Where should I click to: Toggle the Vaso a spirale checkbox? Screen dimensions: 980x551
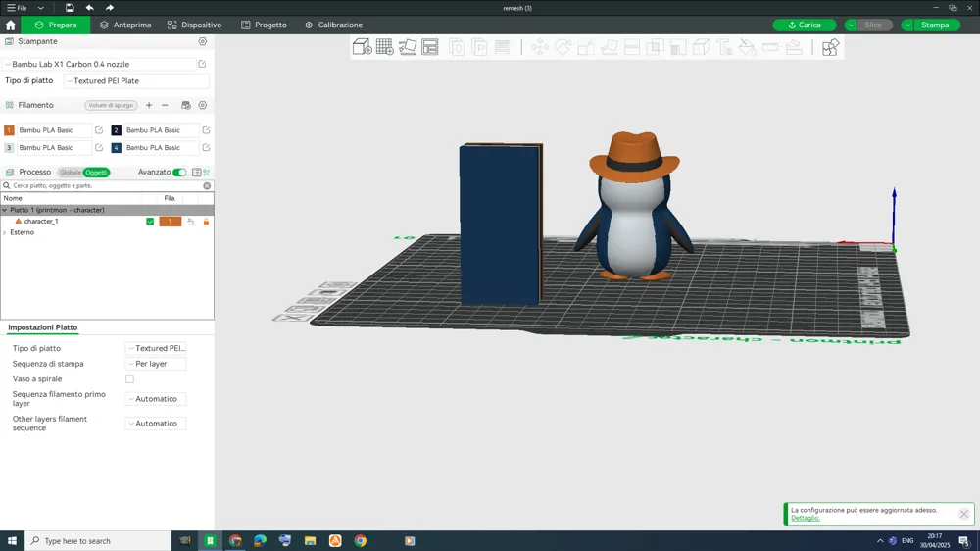(x=129, y=379)
